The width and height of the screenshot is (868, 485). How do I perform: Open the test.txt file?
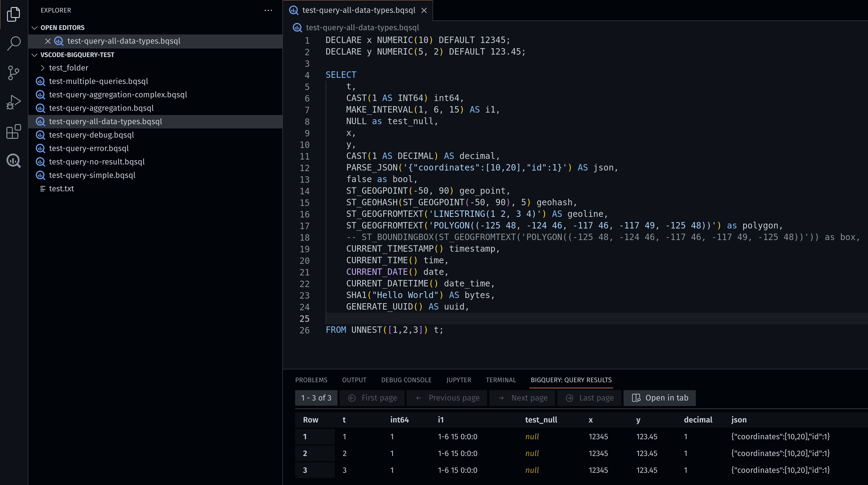tap(61, 189)
